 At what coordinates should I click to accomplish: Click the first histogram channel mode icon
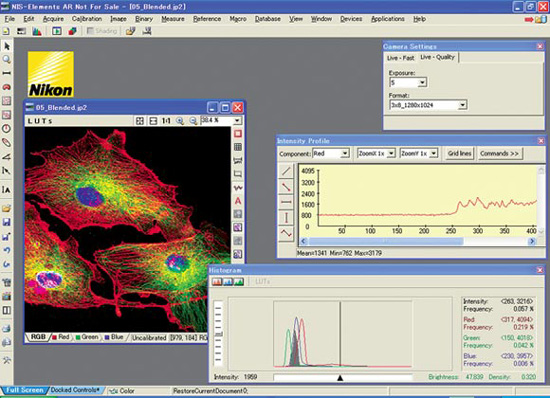217,282
